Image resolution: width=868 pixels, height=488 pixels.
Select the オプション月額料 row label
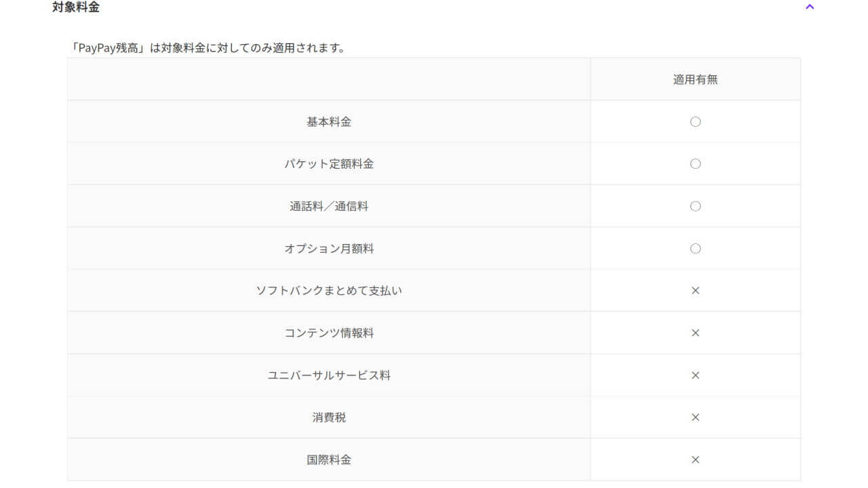(x=329, y=249)
